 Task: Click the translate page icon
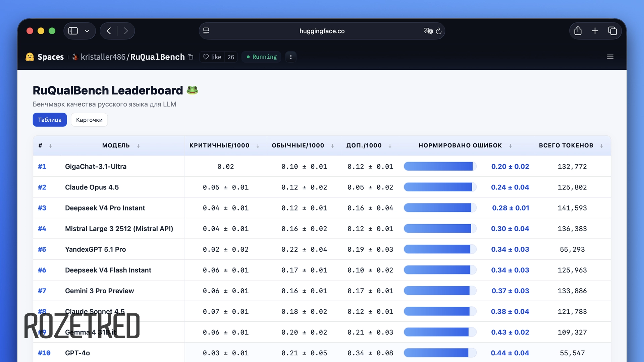click(x=428, y=31)
